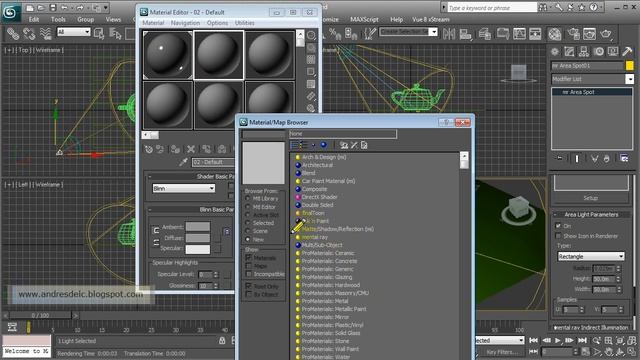The image size is (640, 360).
Task: Open Material Editor's Navigation menu
Action: pos(185,23)
